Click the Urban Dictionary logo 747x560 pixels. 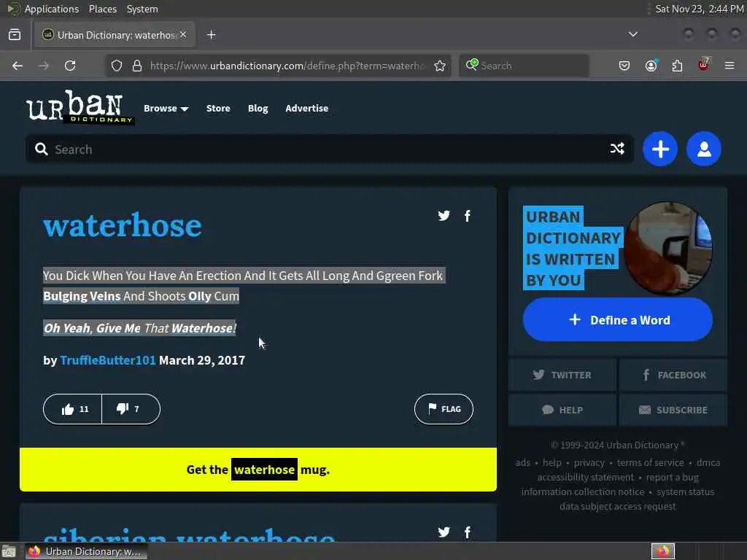(80, 106)
